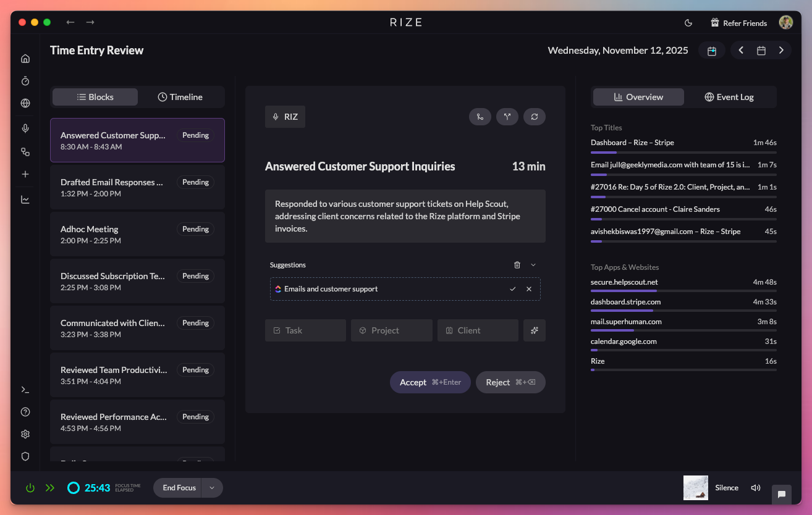Open the Task dropdown field
Screen dimensions: 812x515
click(305, 330)
